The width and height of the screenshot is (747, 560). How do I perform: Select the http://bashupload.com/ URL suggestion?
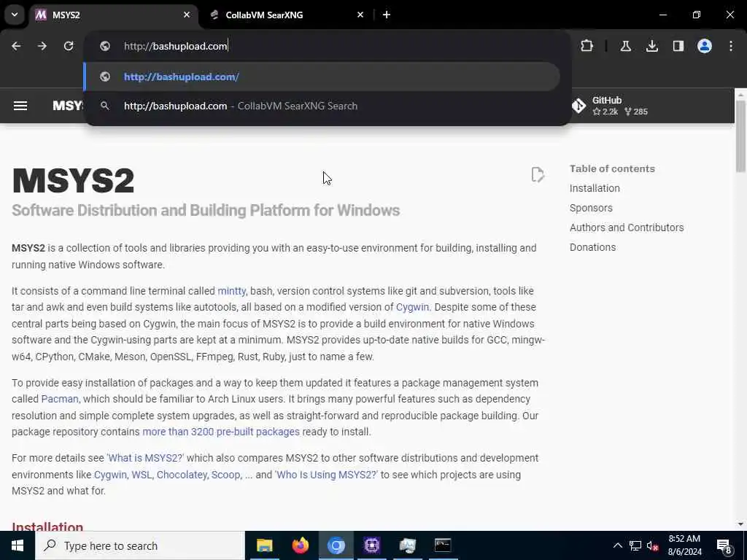(322, 77)
